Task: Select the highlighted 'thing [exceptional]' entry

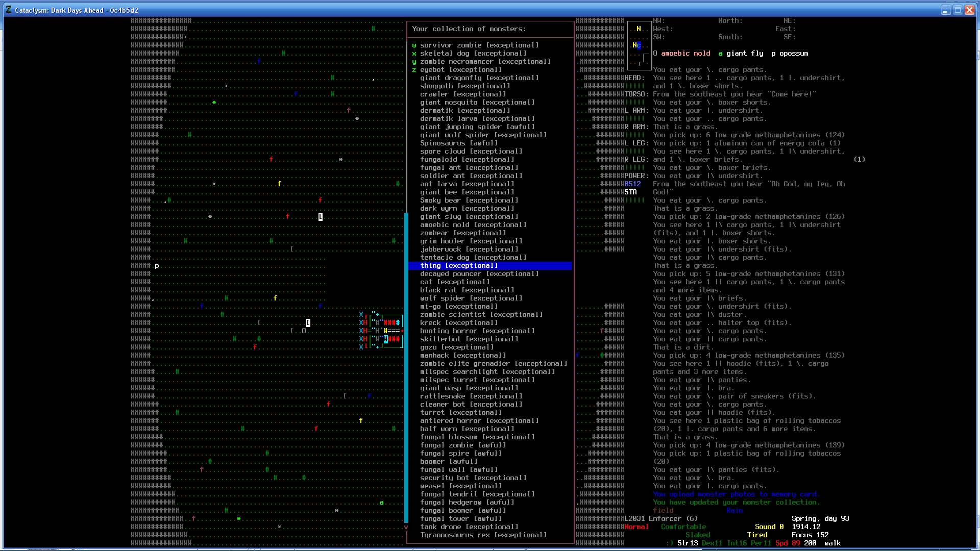Action: coord(459,266)
